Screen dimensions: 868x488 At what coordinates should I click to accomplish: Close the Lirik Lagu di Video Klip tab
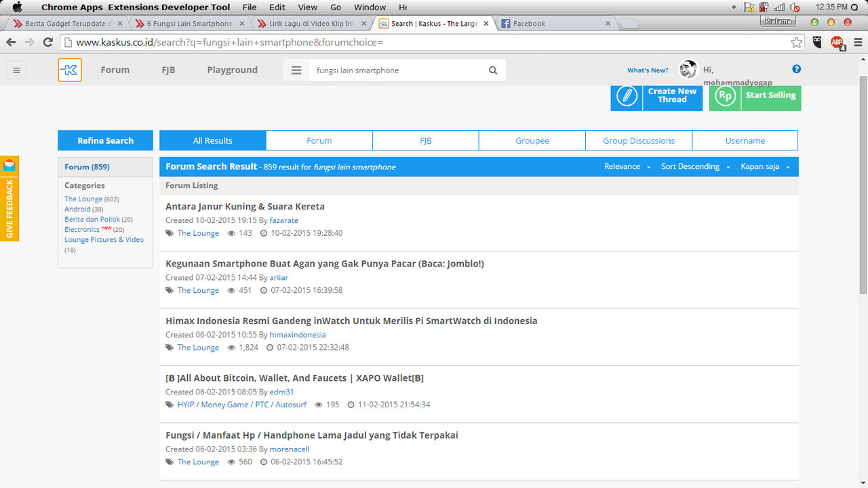(364, 23)
